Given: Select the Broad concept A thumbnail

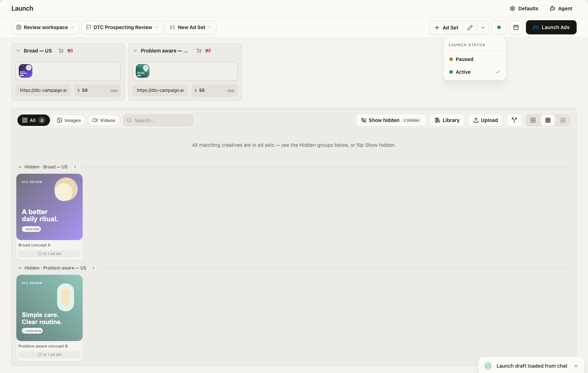Looking at the screenshot, I should click(x=49, y=207).
